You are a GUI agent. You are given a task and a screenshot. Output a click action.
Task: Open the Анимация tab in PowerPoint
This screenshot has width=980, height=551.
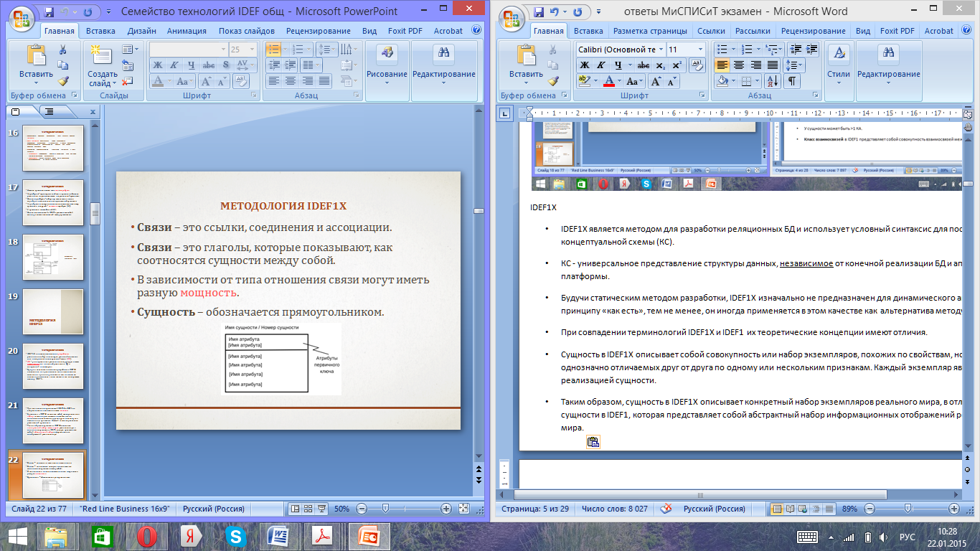point(187,31)
